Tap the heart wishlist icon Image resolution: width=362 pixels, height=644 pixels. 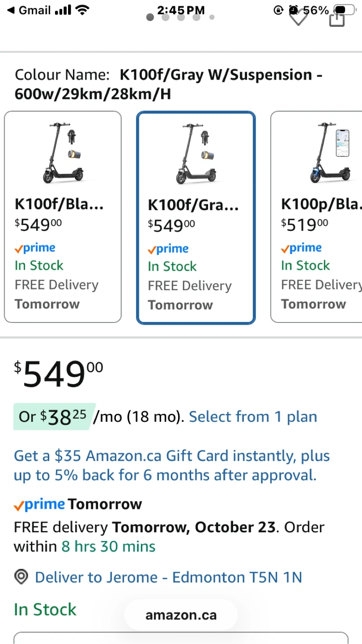(298, 18)
